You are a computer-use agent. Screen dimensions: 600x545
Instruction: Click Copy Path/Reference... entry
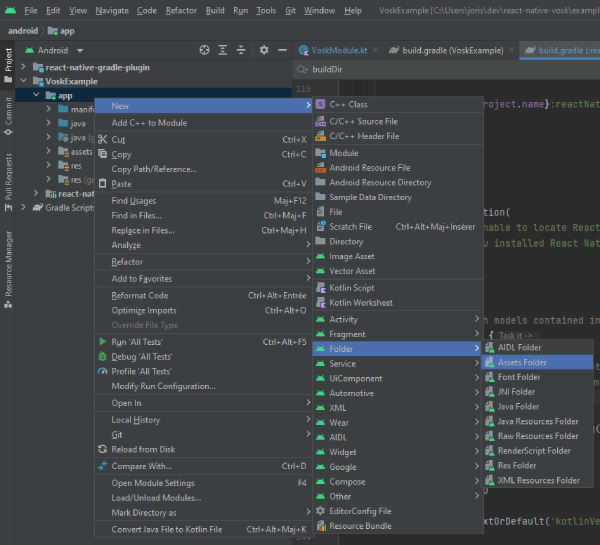[203, 169]
